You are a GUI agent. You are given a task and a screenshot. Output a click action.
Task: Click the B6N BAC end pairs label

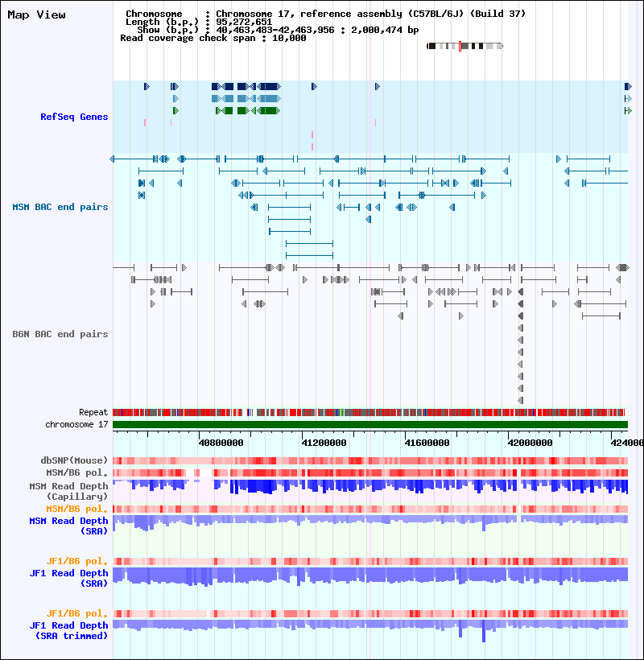60,334
